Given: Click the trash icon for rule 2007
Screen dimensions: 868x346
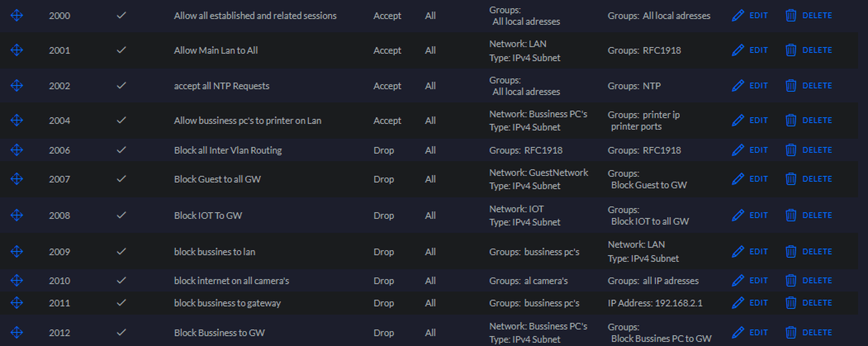Looking at the screenshot, I should pos(791,179).
